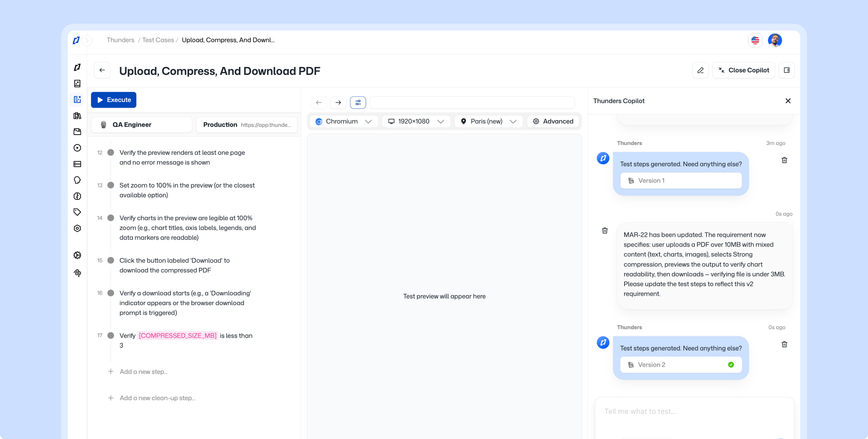Open the test cases sidebar icon
The height and width of the screenshot is (439, 868).
pyautogui.click(x=77, y=99)
